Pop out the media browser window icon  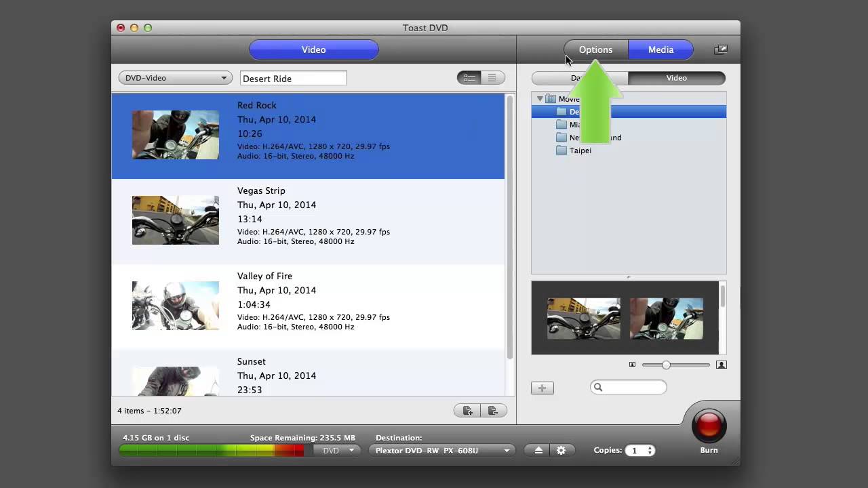click(x=721, y=49)
